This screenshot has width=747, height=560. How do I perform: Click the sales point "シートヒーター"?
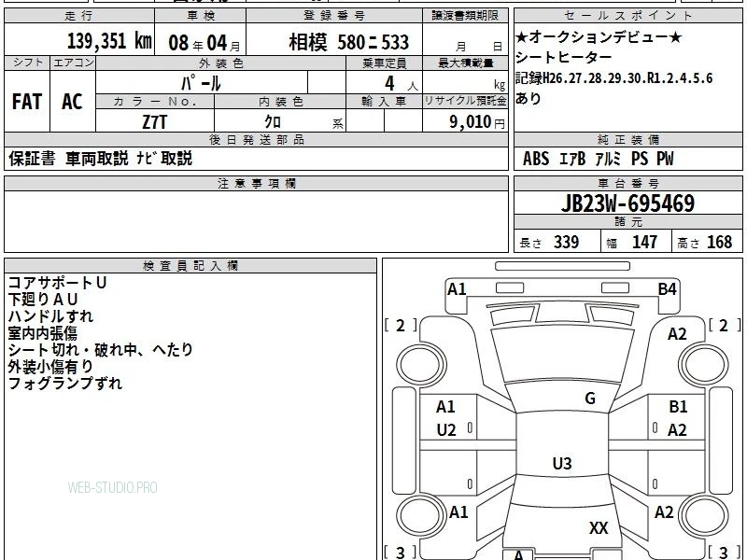[563, 57]
